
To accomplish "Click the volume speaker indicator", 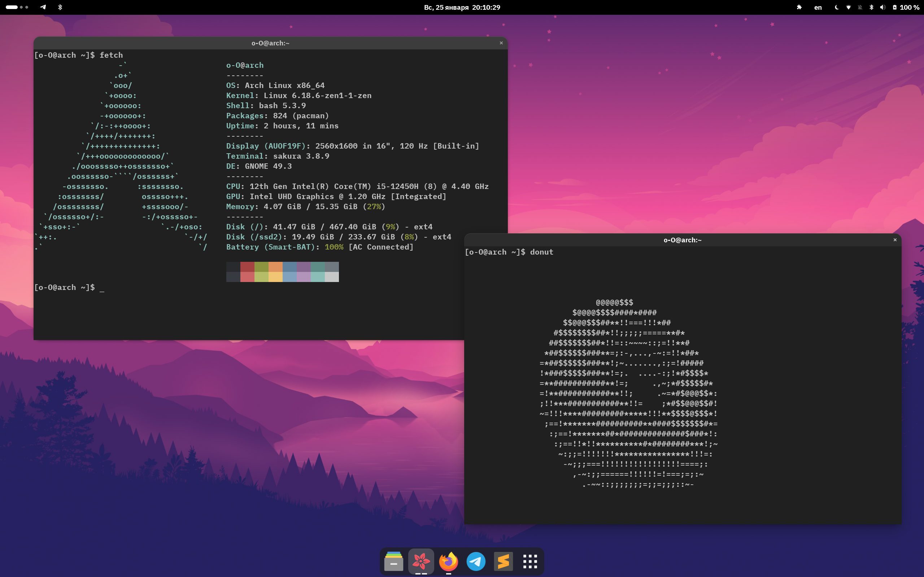I will (883, 7).
